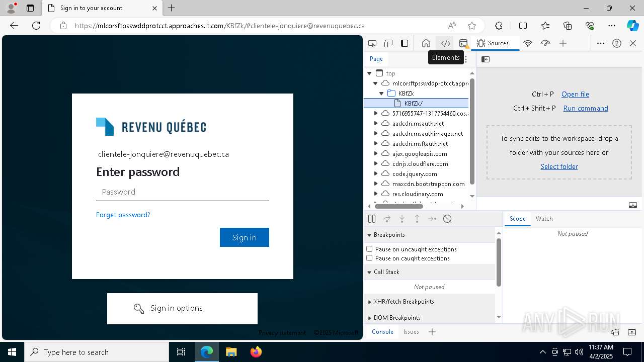Open the browser Extensions icon

(x=499, y=26)
